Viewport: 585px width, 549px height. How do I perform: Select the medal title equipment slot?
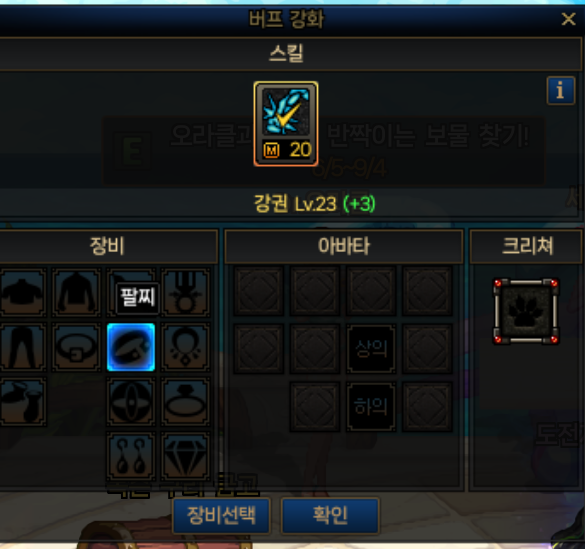pos(185,292)
